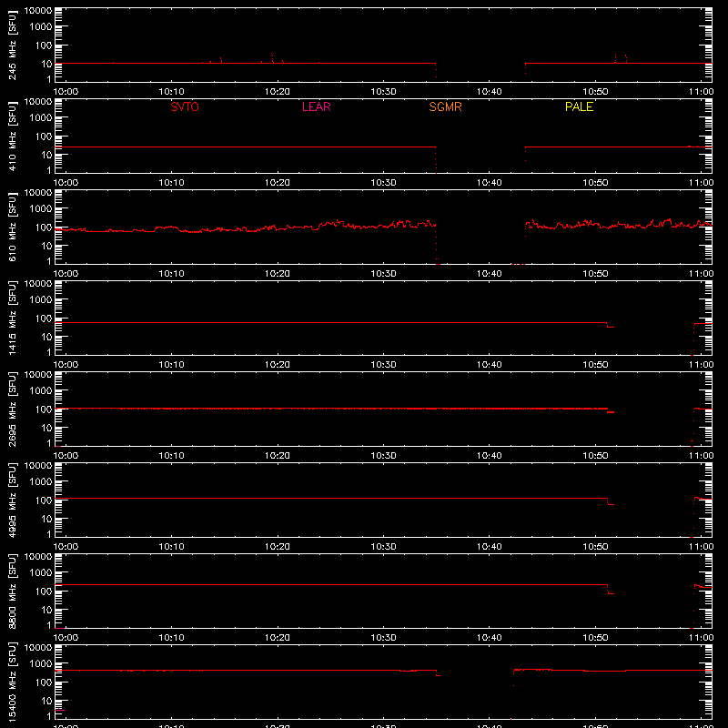Click the tallest spike near 10:20 in 245 MHz trace
Screen dimensions: 728x728
(x=272, y=57)
